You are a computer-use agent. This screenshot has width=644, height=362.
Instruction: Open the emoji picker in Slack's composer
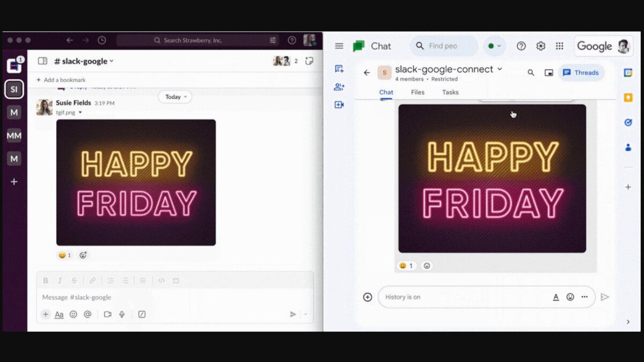pos(74,314)
